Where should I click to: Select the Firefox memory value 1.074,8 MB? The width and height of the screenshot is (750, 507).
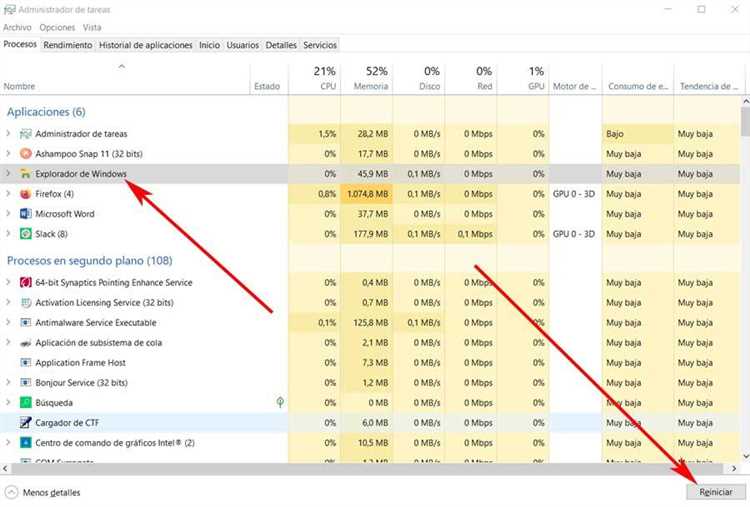click(368, 194)
